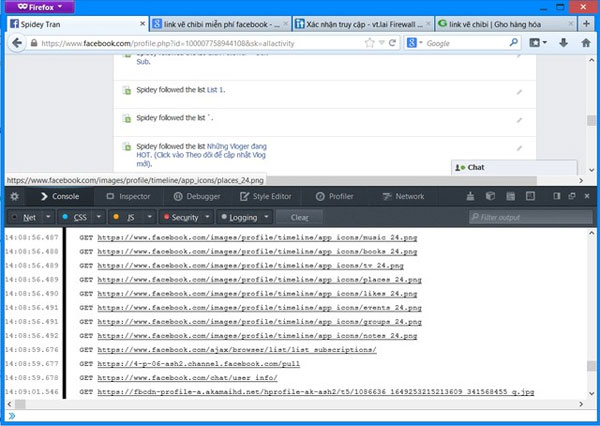Viewport: 600px width, 426px height.
Task: Open the chat/user_info request link
Action: click(x=188, y=378)
